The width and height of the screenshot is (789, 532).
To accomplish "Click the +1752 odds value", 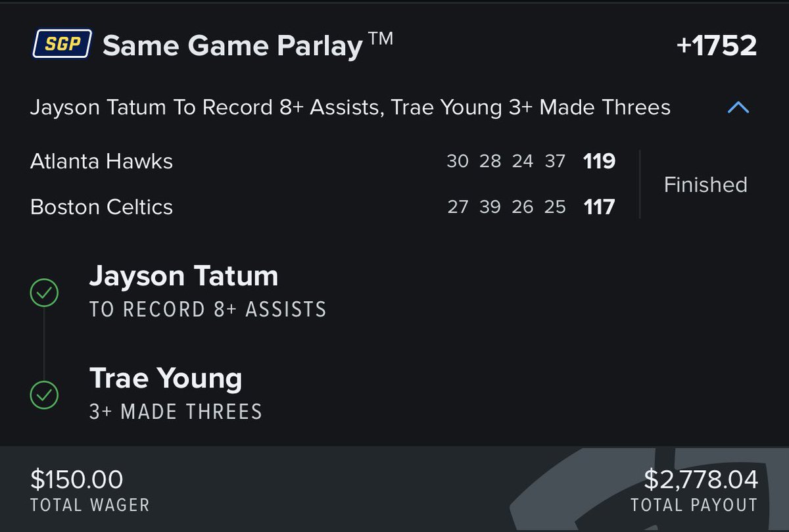I will click(716, 46).
